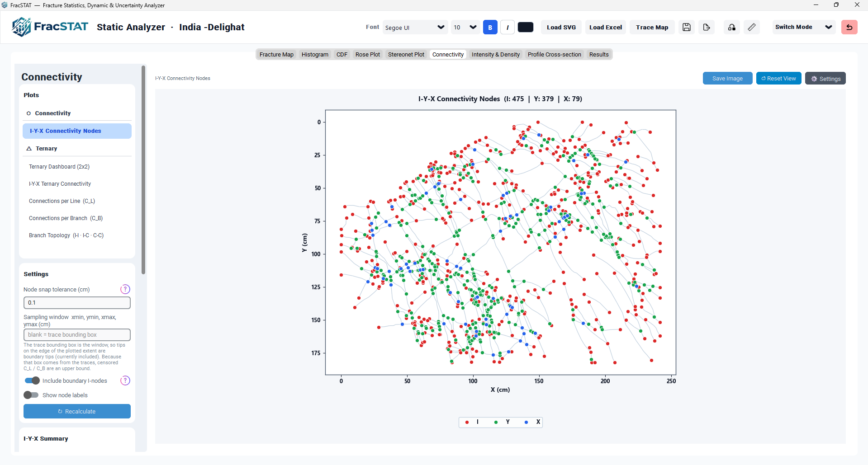
Task: Open the Intensity & Density tab
Action: (x=496, y=55)
